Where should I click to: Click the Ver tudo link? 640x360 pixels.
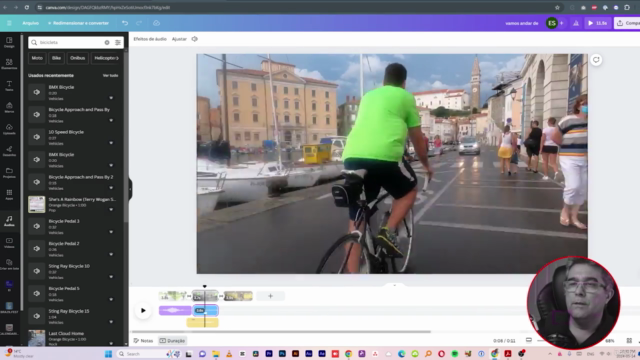click(x=110, y=76)
